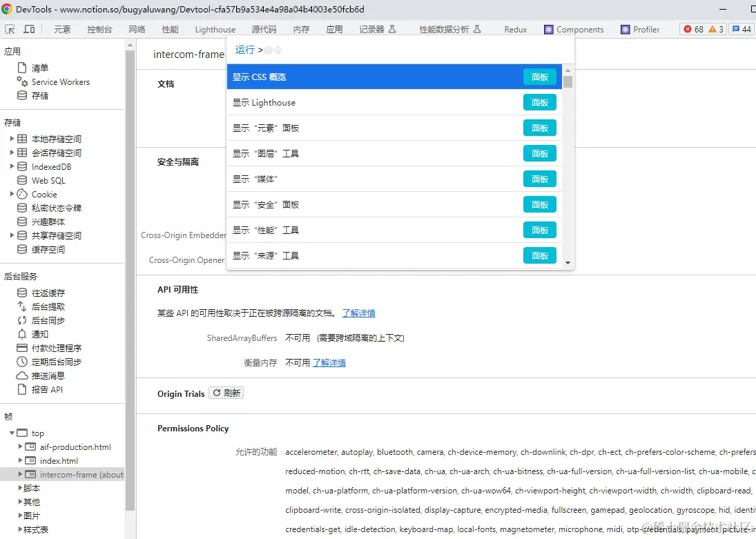
Task: Expand the 会话存储空间 tree node
Action: (x=12, y=153)
